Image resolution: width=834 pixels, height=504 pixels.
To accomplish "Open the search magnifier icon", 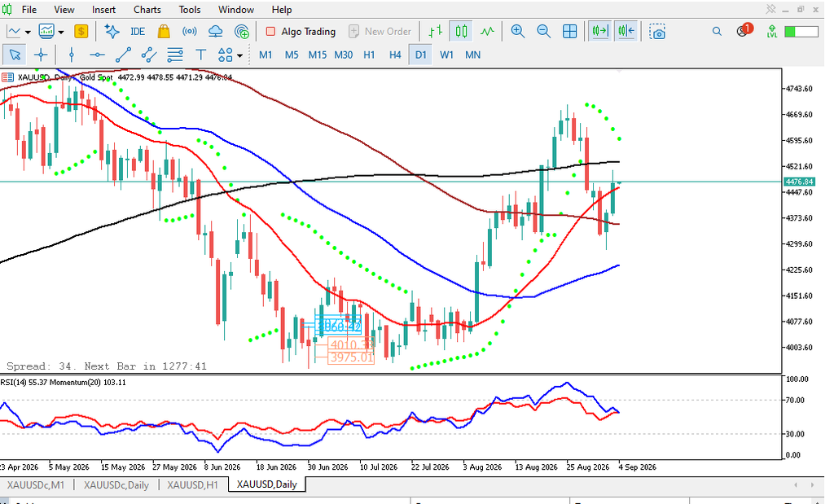I will pyautogui.click(x=717, y=32).
